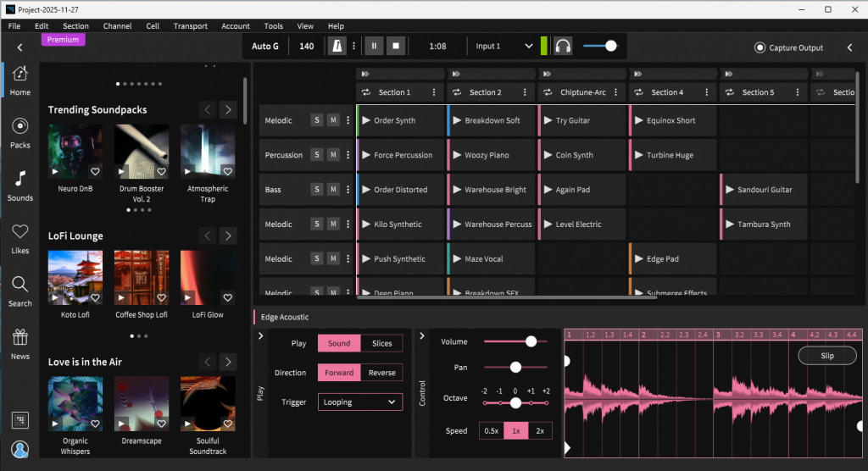Set direction to Reverse

[x=381, y=373]
